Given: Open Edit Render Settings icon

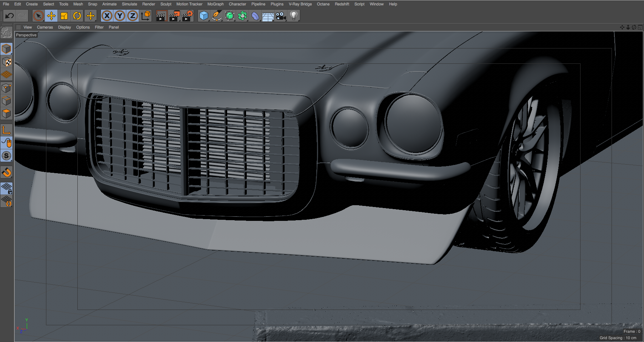Looking at the screenshot, I should 187,16.
